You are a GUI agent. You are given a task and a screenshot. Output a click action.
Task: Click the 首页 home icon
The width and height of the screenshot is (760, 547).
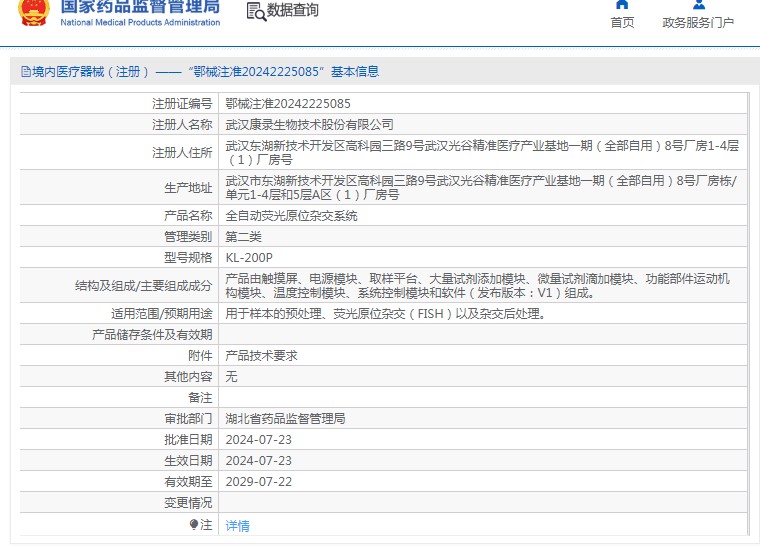[x=622, y=5]
